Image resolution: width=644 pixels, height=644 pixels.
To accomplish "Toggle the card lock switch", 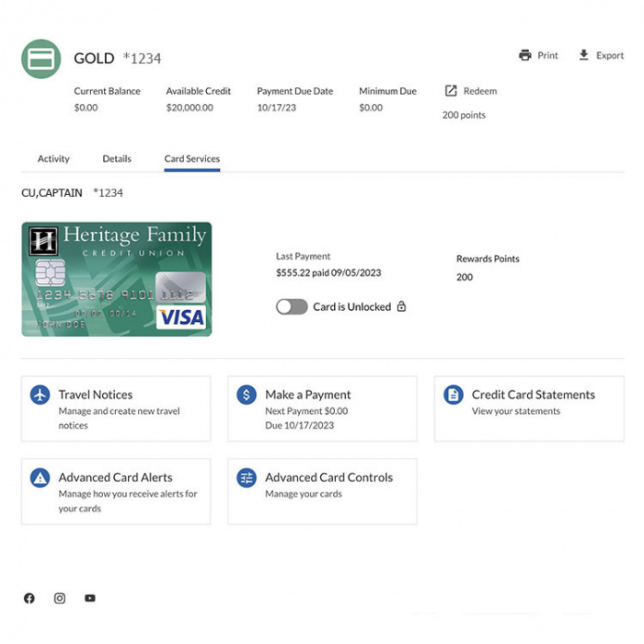I will coord(292,306).
